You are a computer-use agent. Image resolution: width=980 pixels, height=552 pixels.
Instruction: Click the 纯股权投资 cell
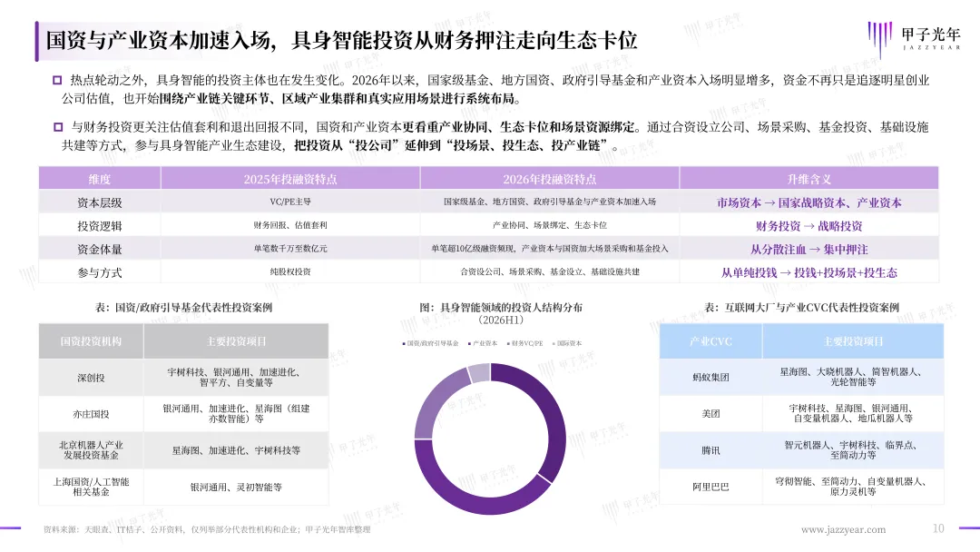coord(290,272)
